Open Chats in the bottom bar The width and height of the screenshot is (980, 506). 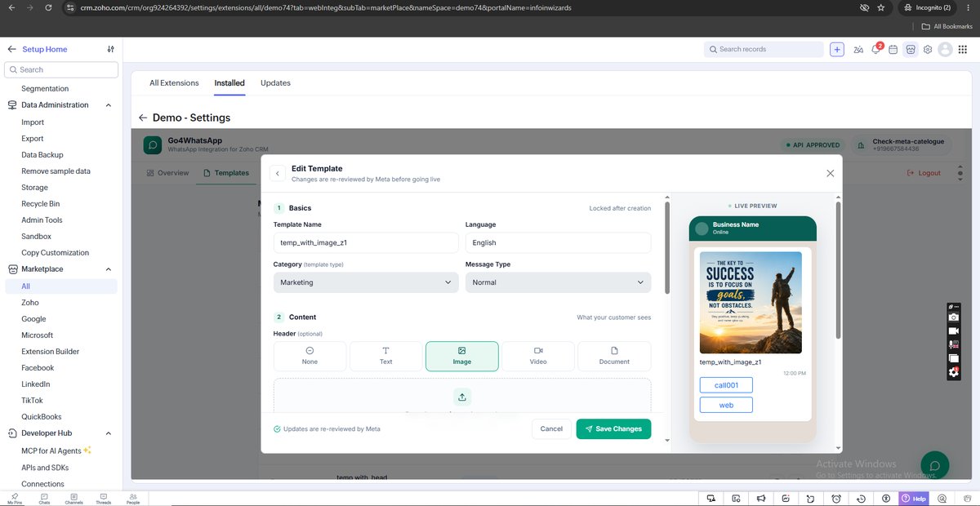tap(44, 499)
